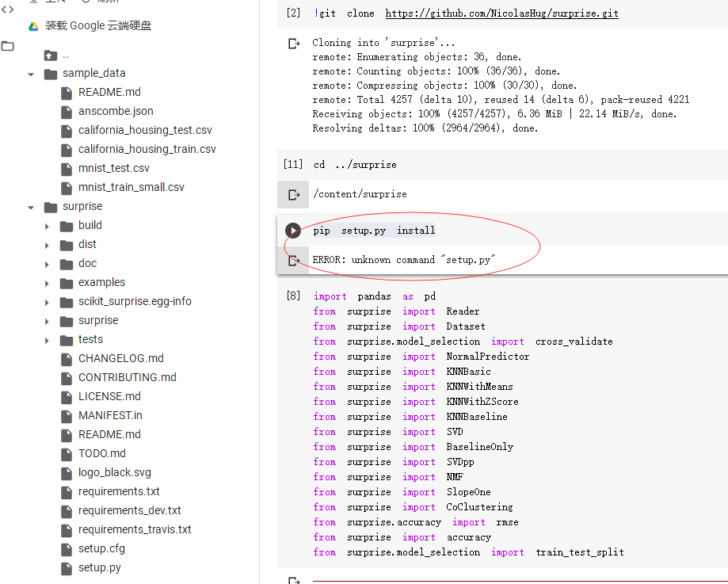728x584 pixels.
Task: Select requirements_travis.txt file
Action: click(135, 529)
